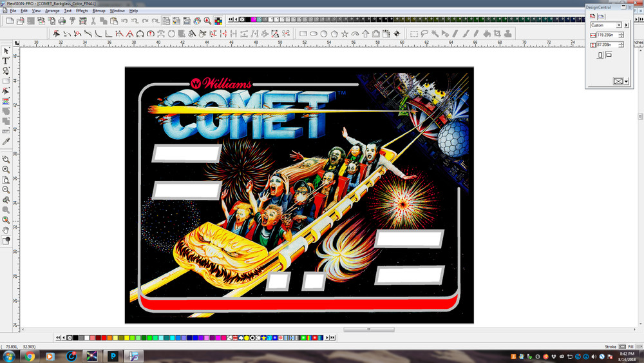Expand flyout arrow beside Custom dropdown

tap(627, 25)
